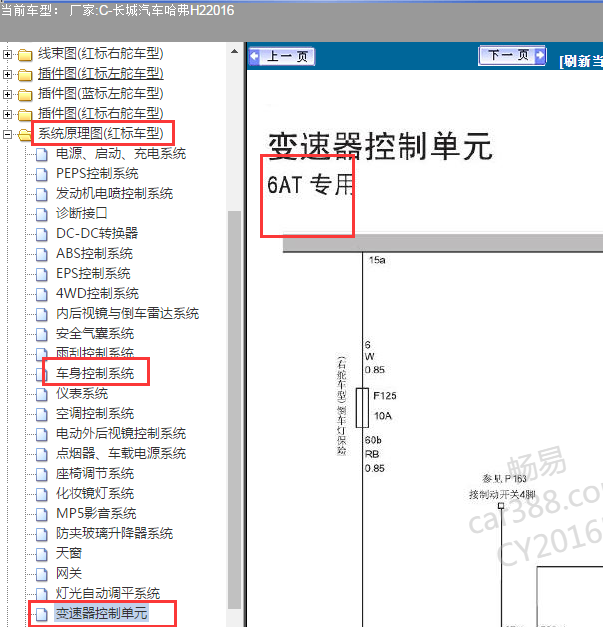Expand the 线束图(红标右舵车型) folder

coord(7,54)
